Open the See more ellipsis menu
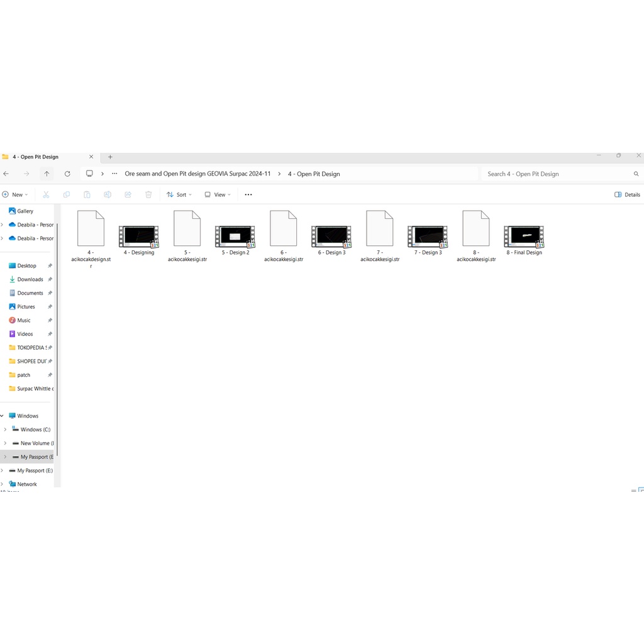644x644 pixels. tap(248, 195)
